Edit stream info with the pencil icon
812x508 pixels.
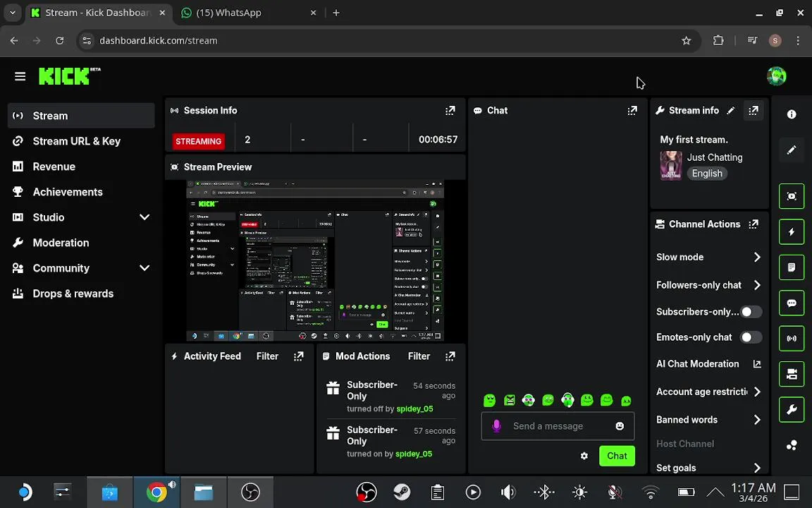731,110
